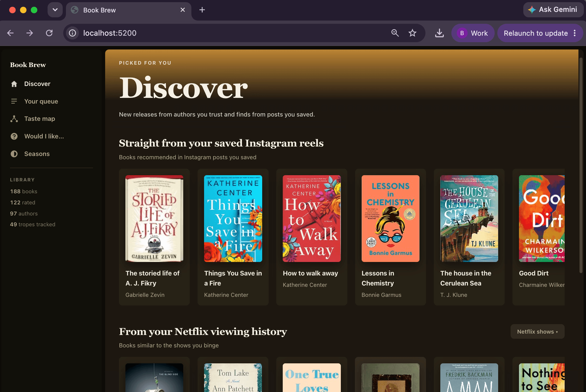The width and height of the screenshot is (586, 392).
Task: Click the Ask Gemini button
Action: (x=553, y=10)
